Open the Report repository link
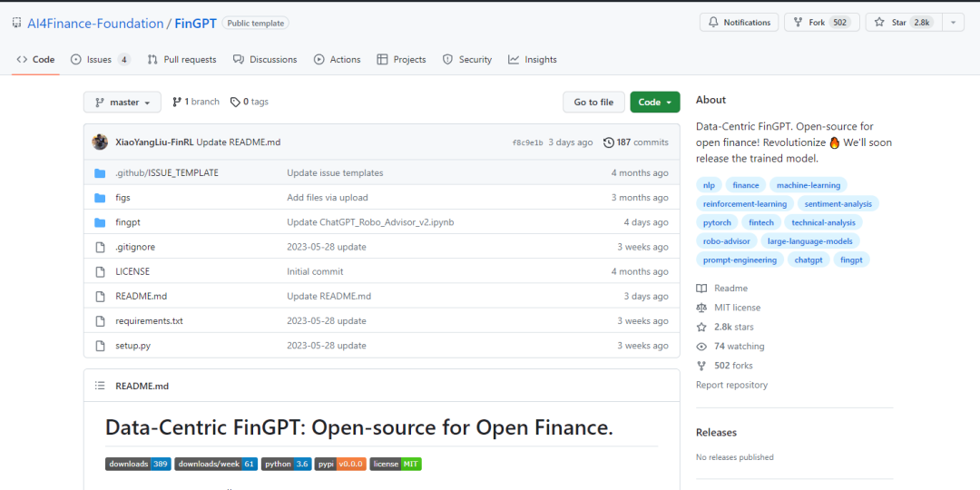The image size is (980, 490). pyautogui.click(x=732, y=385)
